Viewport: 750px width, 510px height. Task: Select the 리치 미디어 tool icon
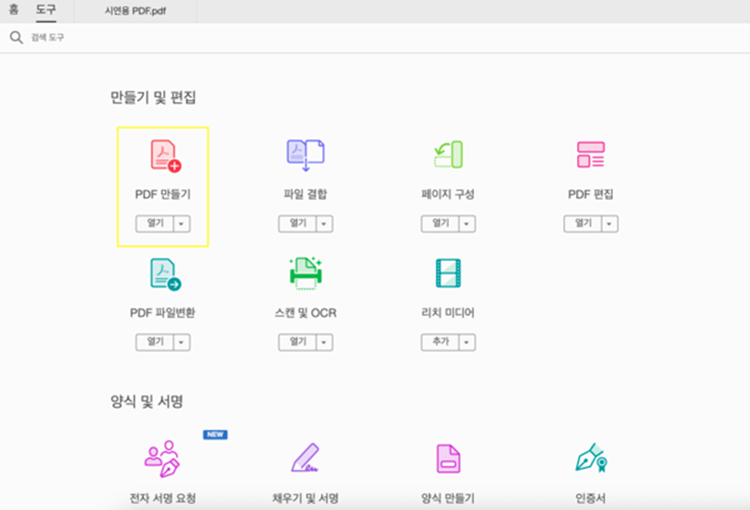coord(448,273)
